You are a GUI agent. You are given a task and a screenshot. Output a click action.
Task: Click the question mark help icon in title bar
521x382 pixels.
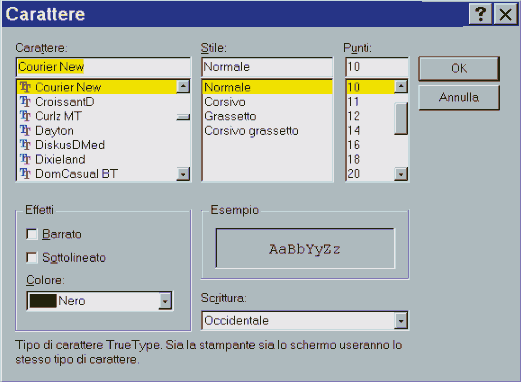[x=480, y=14]
